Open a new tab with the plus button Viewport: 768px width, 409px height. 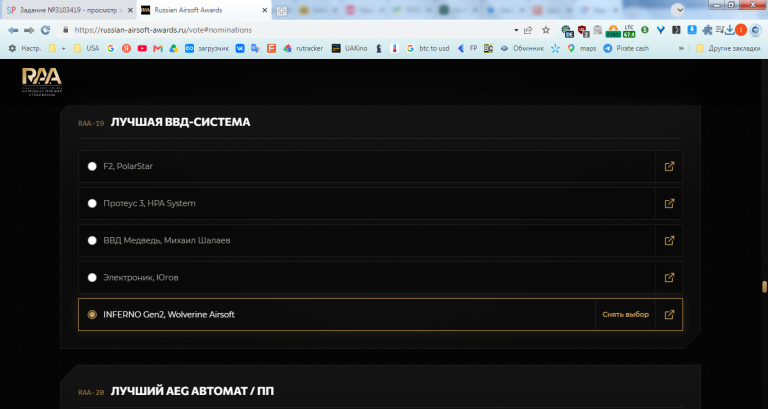[282, 10]
